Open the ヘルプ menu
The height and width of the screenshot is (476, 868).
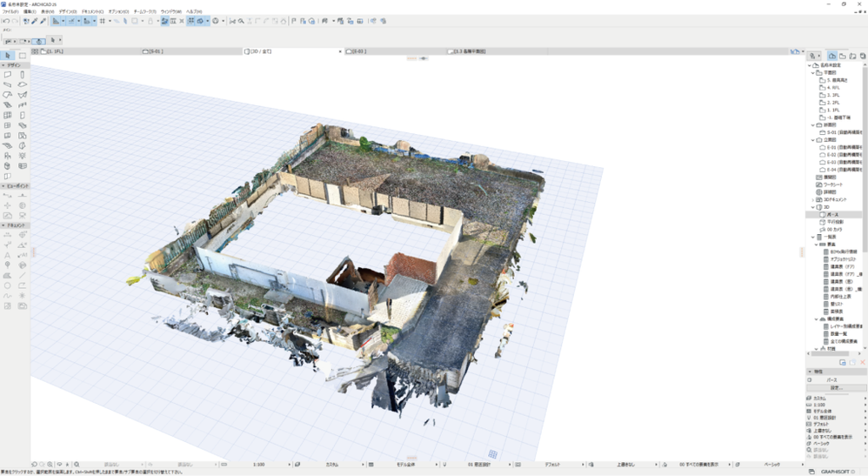(194, 11)
